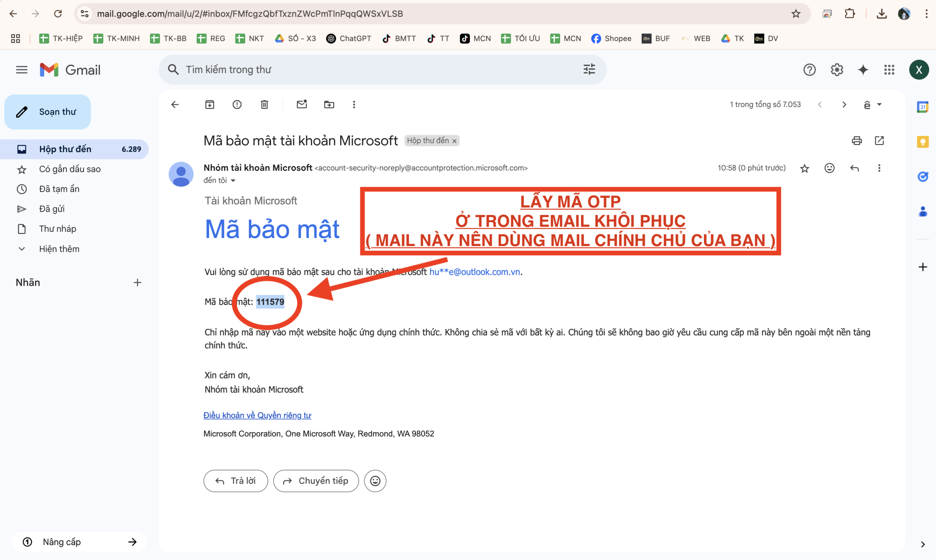Click the Gmail logo

[x=70, y=70]
